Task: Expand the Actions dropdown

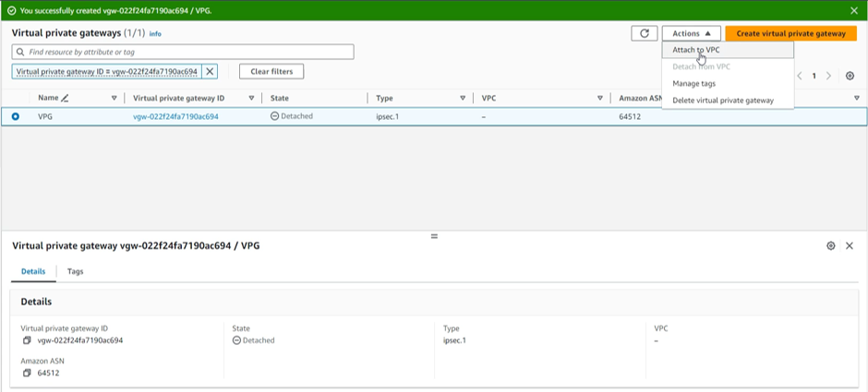Action: pos(691,33)
